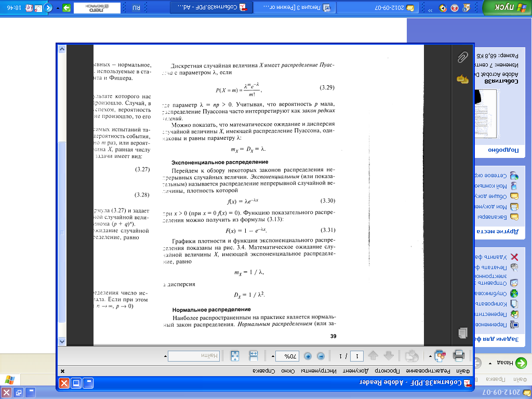This screenshot has height=399, width=532.
Task: Switch to 2012-09-07 taskbar button
Action: [x=377, y=8]
